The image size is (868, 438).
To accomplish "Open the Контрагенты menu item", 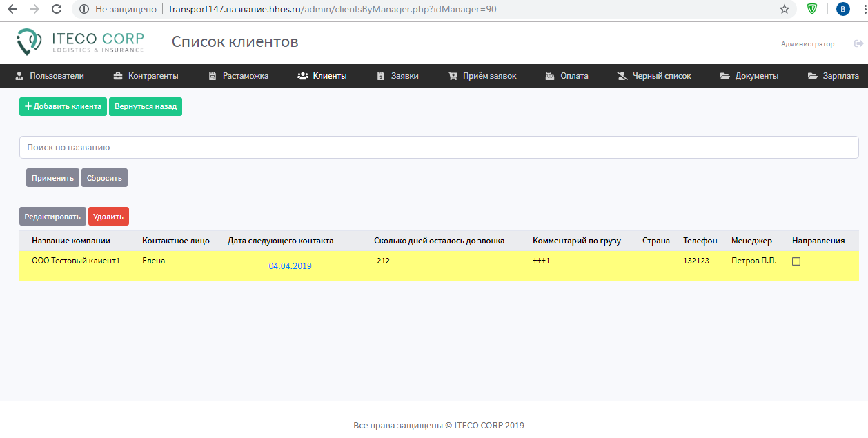I will tap(146, 76).
